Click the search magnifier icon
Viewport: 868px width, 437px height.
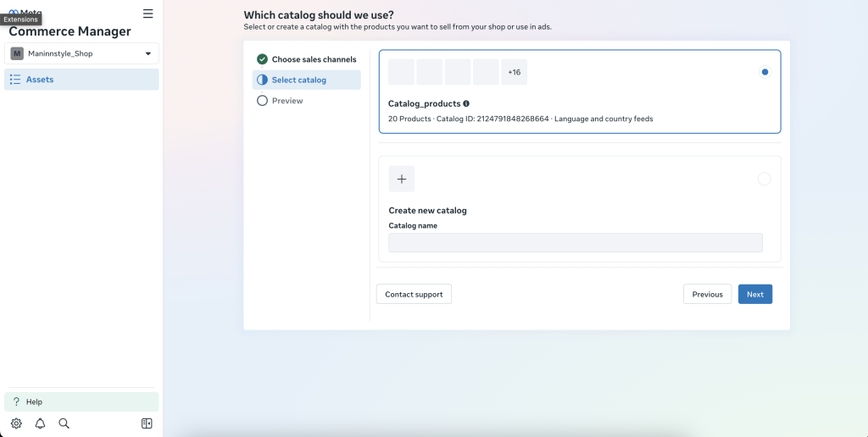64,423
